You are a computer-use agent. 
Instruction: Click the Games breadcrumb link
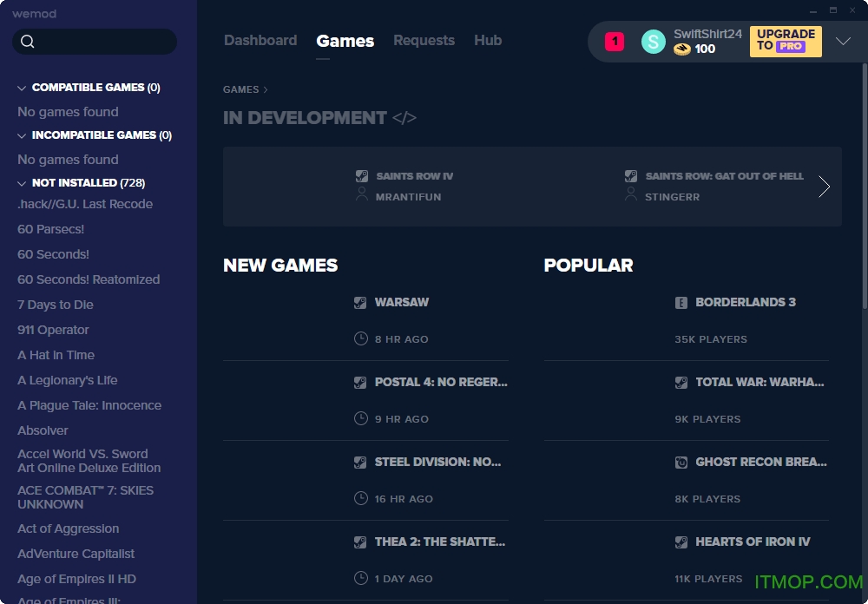[x=240, y=89]
